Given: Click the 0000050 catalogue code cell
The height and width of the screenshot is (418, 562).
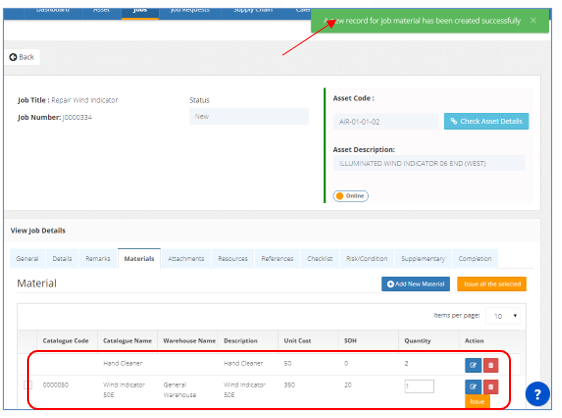Looking at the screenshot, I should (56, 385).
